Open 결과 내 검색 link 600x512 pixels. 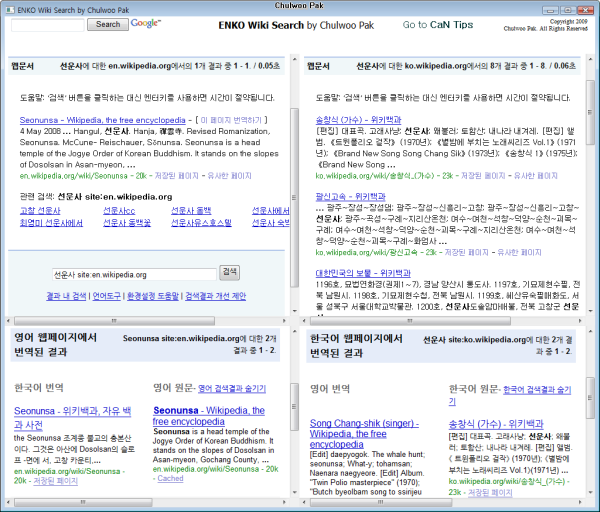pos(66,296)
